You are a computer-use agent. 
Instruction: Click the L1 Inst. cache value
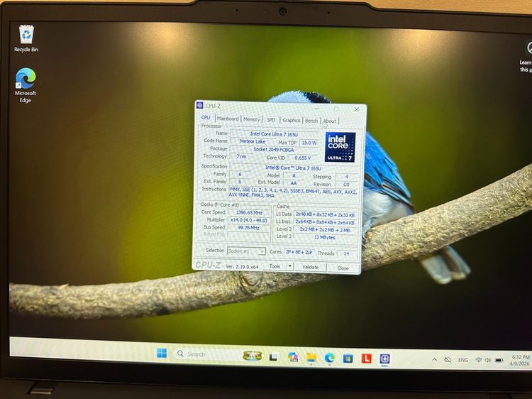(x=325, y=222)
